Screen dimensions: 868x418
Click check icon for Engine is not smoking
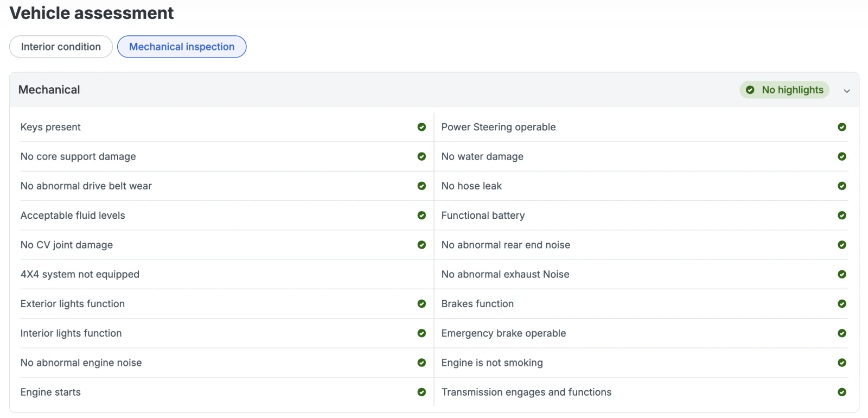pos(842,363)
